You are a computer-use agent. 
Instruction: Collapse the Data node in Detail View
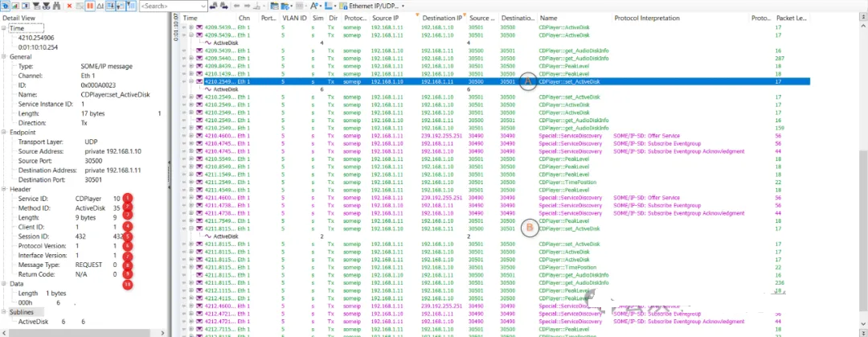pos(5,284)
